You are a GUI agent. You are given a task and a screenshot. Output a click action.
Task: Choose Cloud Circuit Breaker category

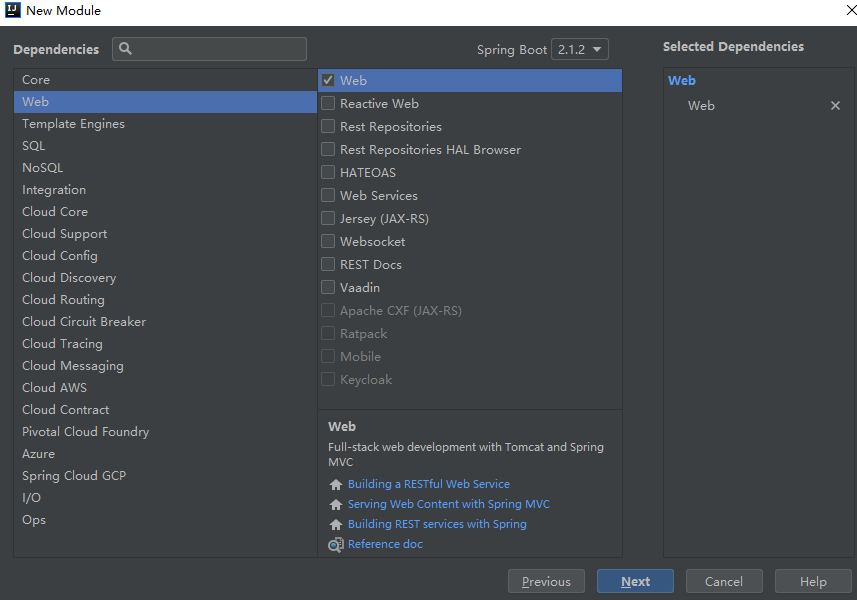[x=165, y=321]
